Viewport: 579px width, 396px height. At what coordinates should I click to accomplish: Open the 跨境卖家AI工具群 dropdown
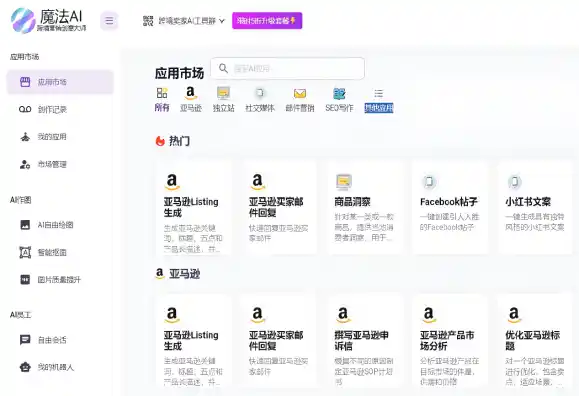tap(184, 21)
